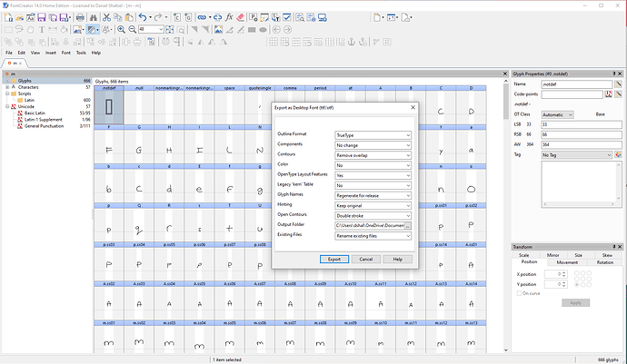Open the Open Contours dropdown

tap(373, 215)
